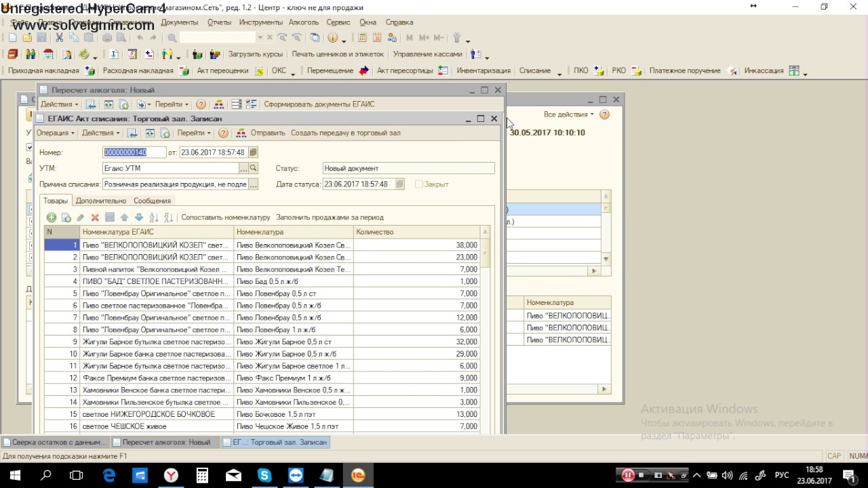Expand Перейти dropdown in ЕГАИС Акт списания
This screenshot has width=868, height=488.
(x=194, y=133)
